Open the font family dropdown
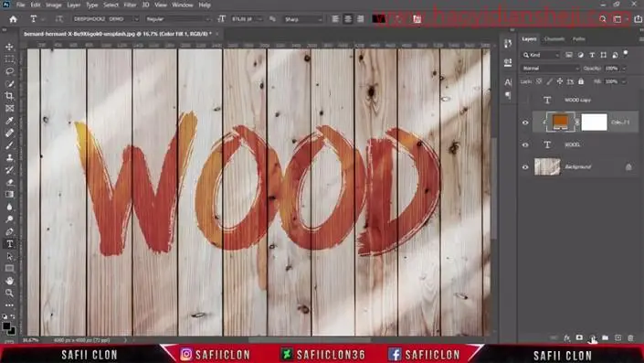 click(x=106, y=19)
